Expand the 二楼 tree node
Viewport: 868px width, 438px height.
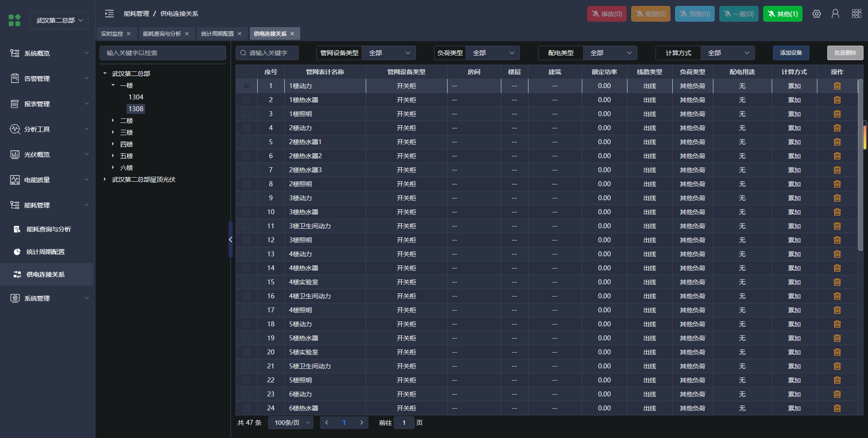(113, 121)
